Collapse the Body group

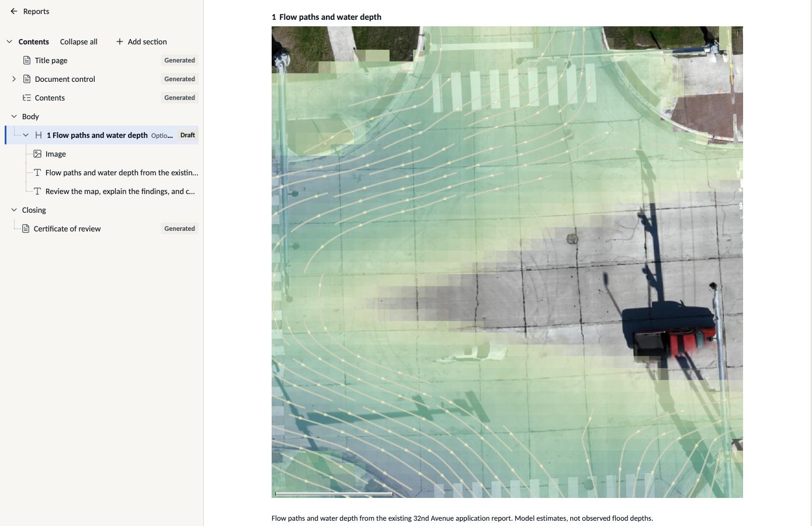tap(14, 116)
